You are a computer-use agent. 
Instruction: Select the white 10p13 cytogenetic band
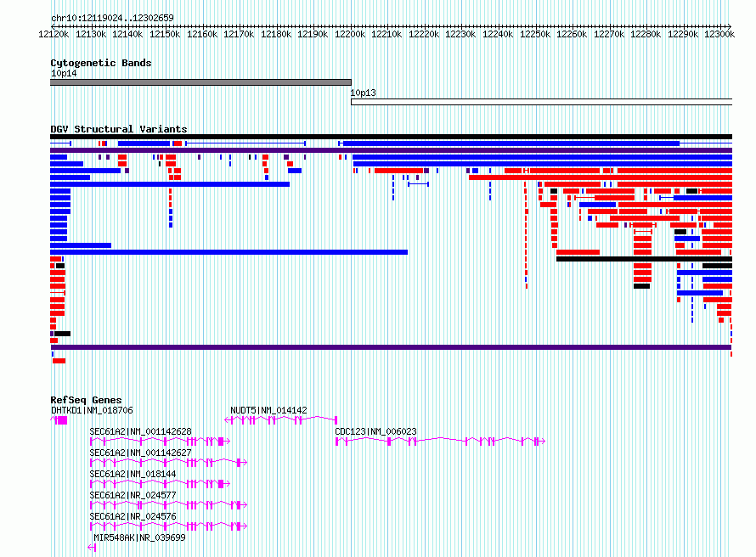(541, 102)
